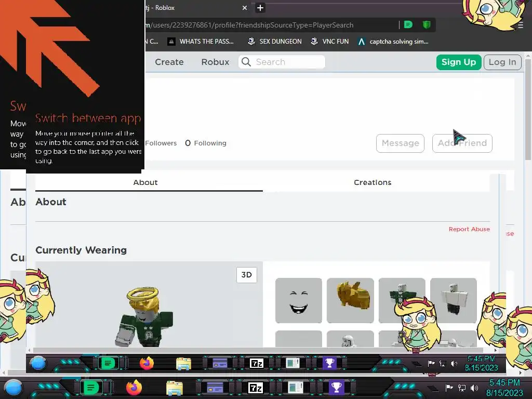Open the VNC FUN bookmark
The image size is (532, 399).
coord(330,42)
